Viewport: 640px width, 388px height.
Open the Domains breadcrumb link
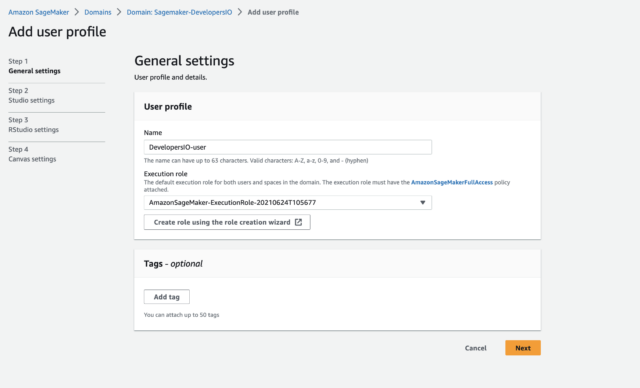point(98,12)
